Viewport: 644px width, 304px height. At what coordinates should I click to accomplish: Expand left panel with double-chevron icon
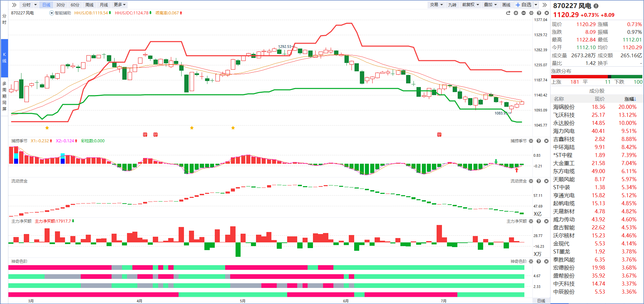[x=14, y=5]
